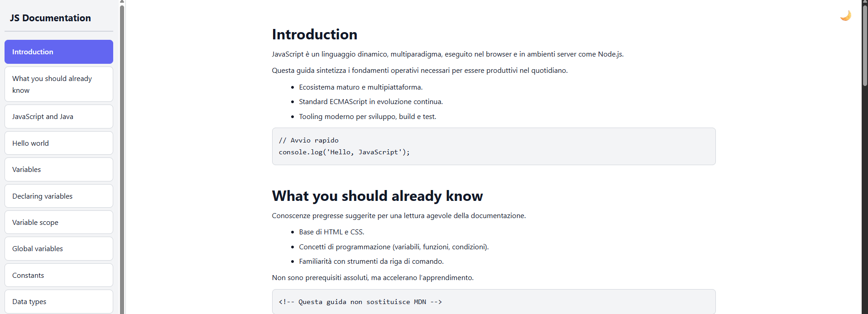The height and width of the screenshot is (314, 868).
Task: Click the 'What you should already know' heading
Action: 377,195
